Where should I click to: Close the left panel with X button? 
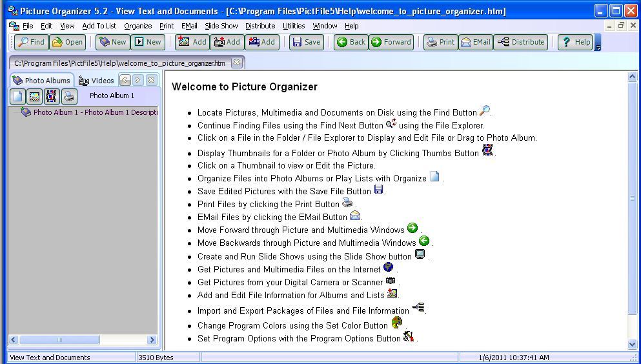[x=152, y=80]
